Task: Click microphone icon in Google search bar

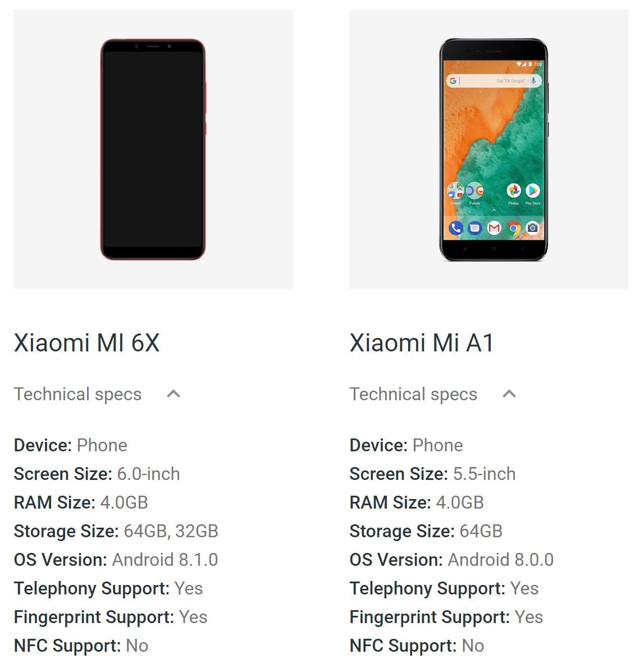Action: click(x=533, y=81)
